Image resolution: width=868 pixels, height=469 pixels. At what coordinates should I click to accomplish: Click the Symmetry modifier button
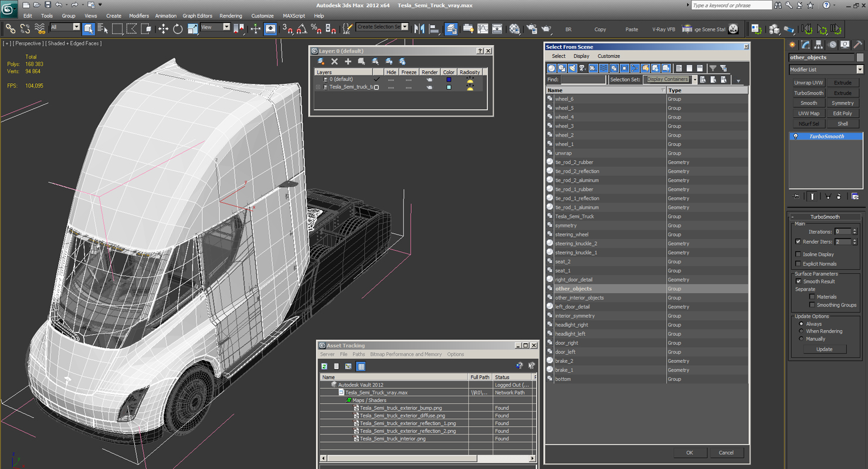(843, 103)
